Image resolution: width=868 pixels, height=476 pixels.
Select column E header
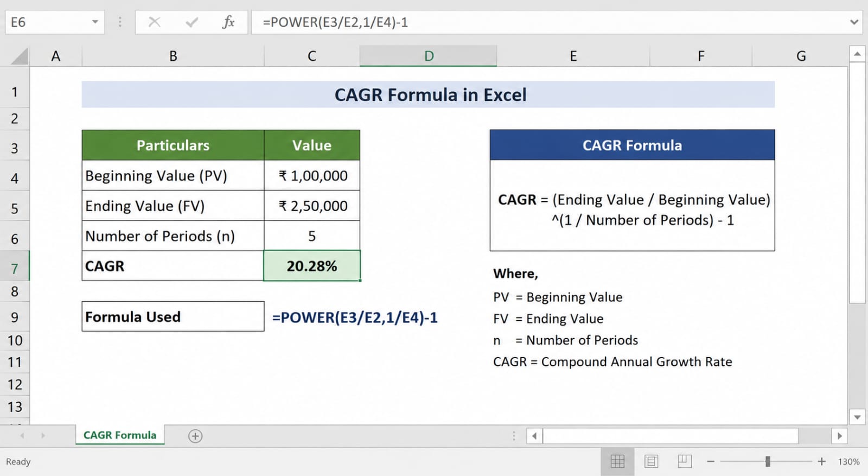pos(573,56)
